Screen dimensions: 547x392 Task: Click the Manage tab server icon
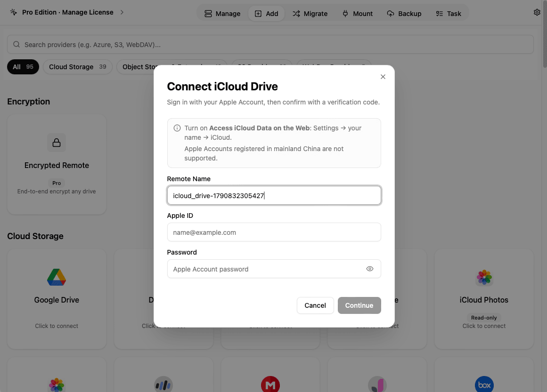point(208,14)
